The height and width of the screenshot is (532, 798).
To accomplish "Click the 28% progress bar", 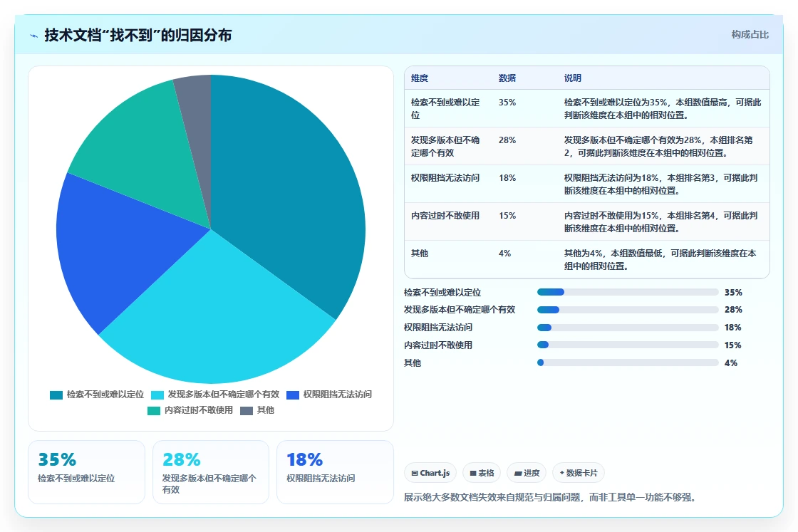I will pos(628,310).
